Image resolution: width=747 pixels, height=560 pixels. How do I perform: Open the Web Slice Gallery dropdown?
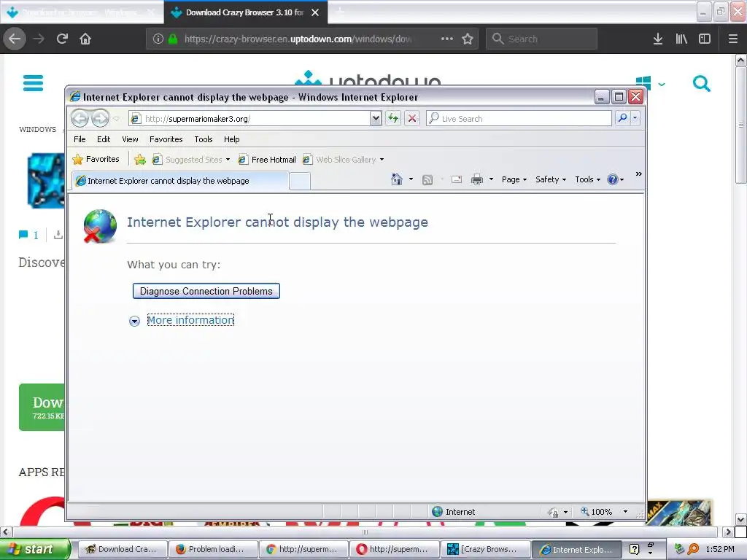pyautogui.click(x=382, y=160)
